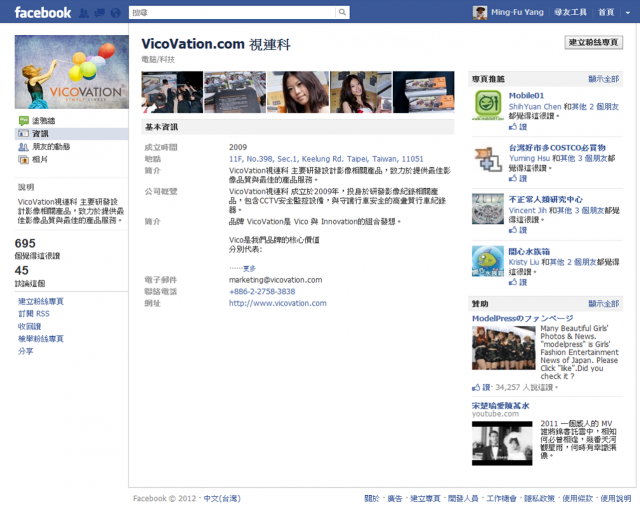Open second photo showing black device
The width and height of the screenshot is (640, 510).
pyautogui.click(x=235, y=92)
